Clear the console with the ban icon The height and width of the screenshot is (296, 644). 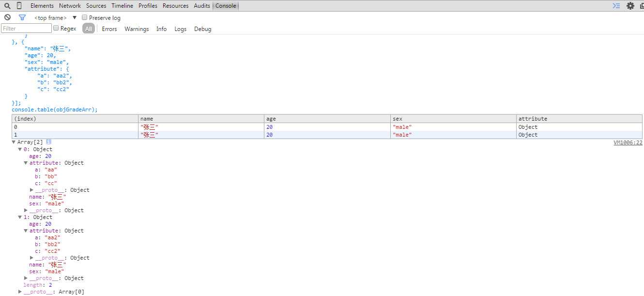tap(7, 17)
